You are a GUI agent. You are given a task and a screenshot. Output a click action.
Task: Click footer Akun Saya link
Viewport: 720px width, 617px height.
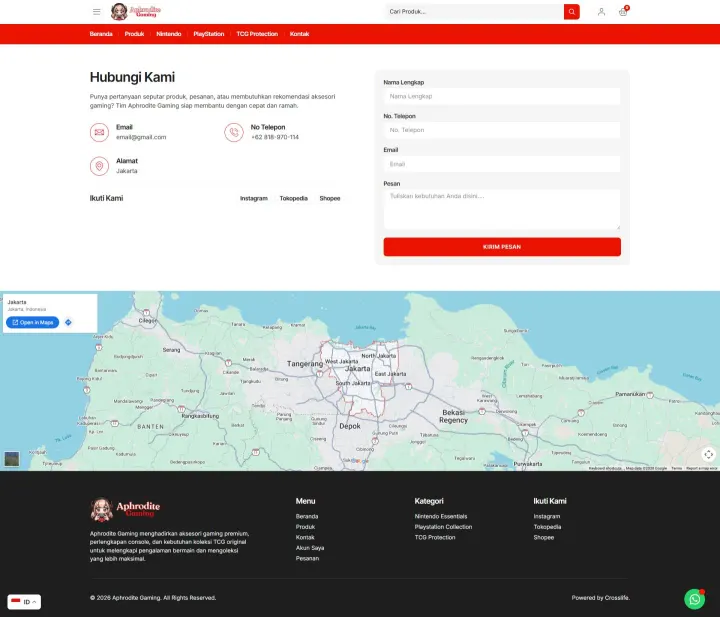tap(310, 548)
